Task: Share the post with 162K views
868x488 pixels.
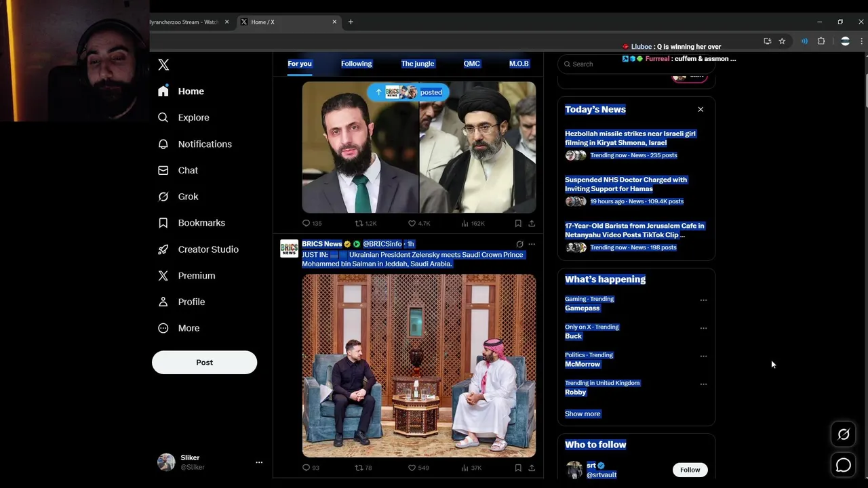Action: pyautogui.click(x=532, y=223)
